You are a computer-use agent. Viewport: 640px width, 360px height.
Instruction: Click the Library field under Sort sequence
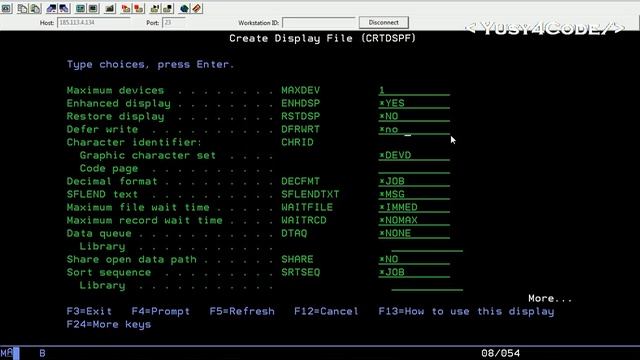427,286
